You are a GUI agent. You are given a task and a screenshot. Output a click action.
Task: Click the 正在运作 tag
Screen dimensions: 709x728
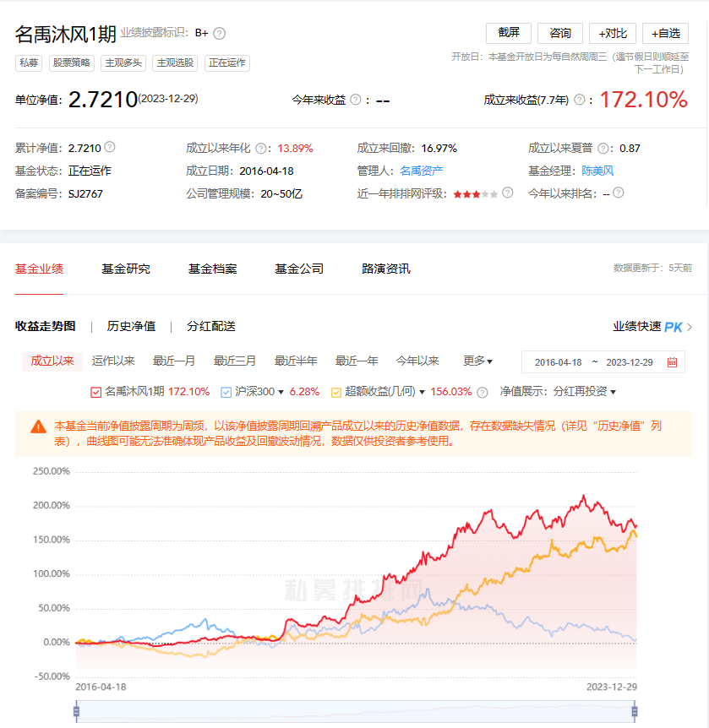point(227,62)
